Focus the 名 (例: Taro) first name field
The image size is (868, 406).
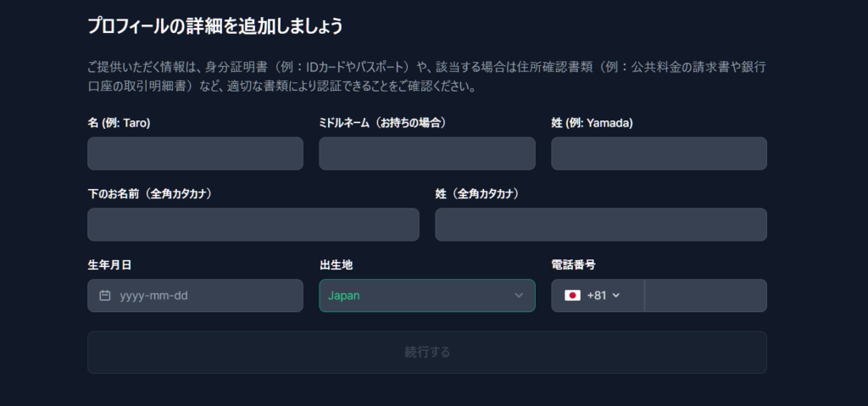pyautogui.click(x=195, y=153)
